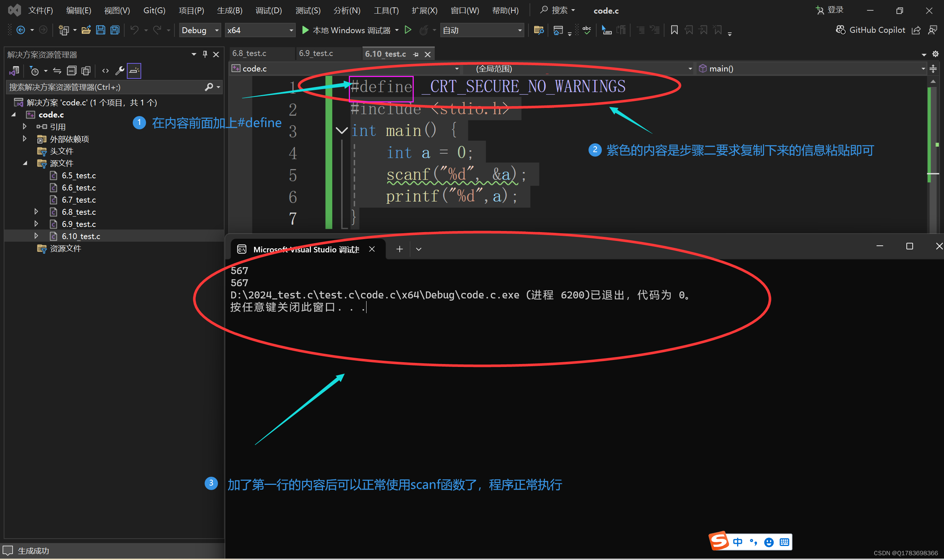Viewport: 944px width, 560px height.
Task: Open the 生成(B) menu
Action: pos(230,11)
